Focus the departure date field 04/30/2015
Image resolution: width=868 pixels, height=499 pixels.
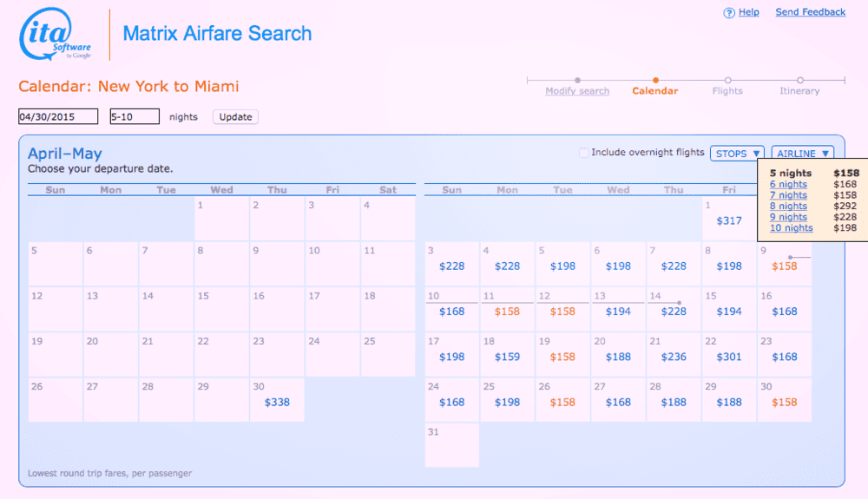(58, 117)
